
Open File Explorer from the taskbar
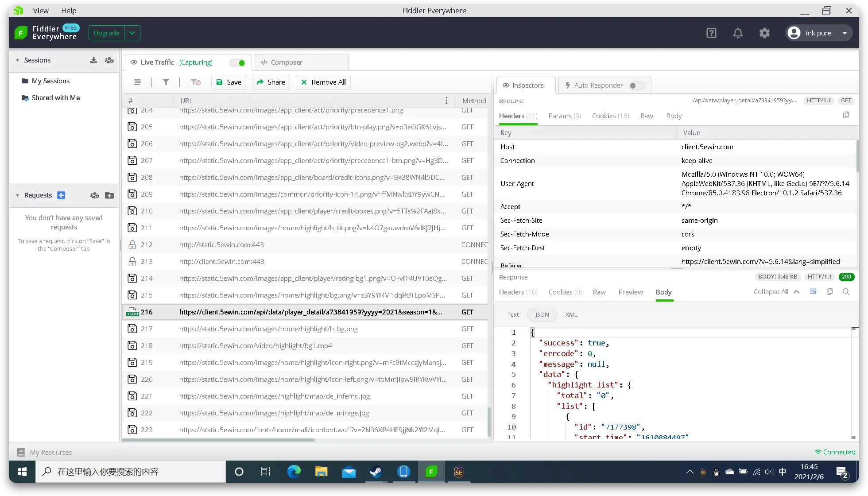(321, 472)
